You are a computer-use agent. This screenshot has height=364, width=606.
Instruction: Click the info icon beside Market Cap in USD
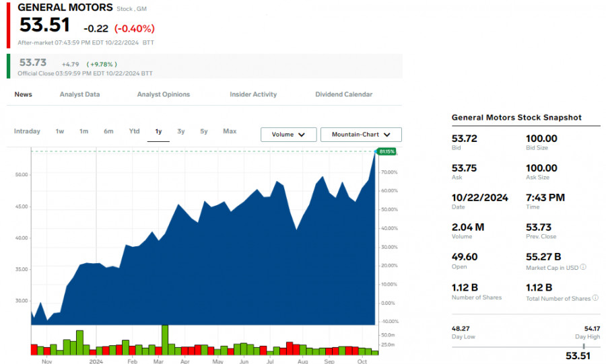pyautogui.click(x=583, y=267)
